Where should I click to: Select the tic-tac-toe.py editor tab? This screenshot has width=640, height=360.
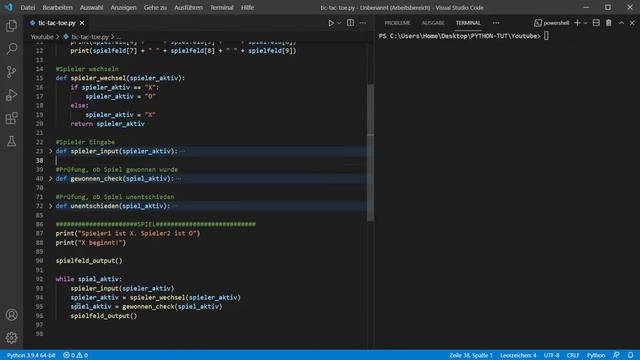[x=57, y=23]
